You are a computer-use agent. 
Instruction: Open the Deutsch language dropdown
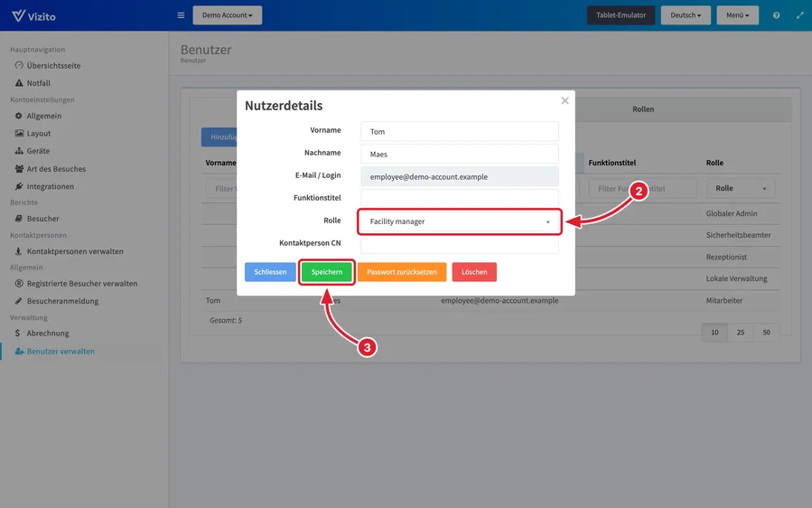point(686,15)
